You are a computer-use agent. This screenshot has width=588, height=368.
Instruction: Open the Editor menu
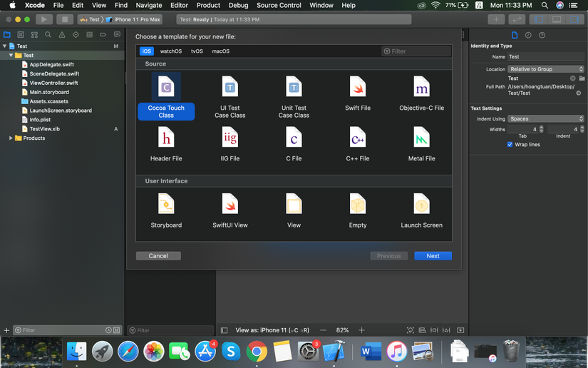[x=179, y=5]
